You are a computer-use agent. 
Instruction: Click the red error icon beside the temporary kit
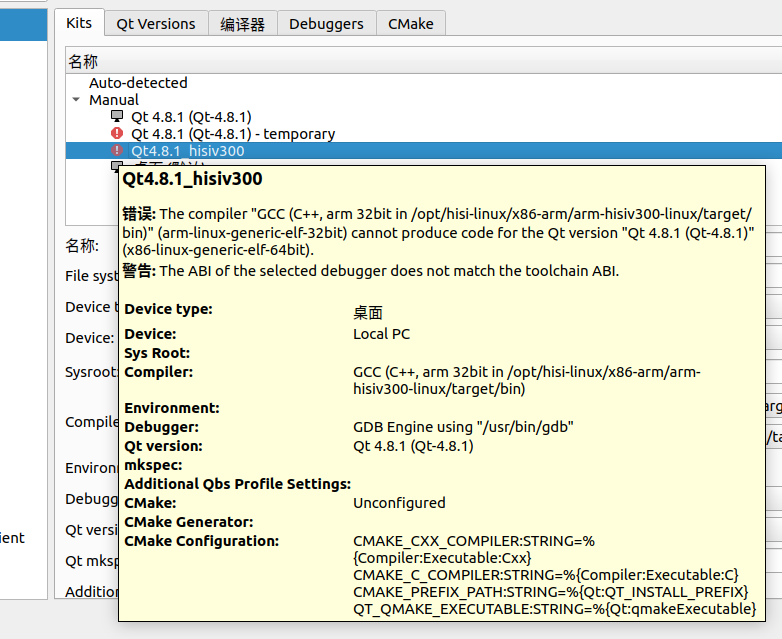117,133
